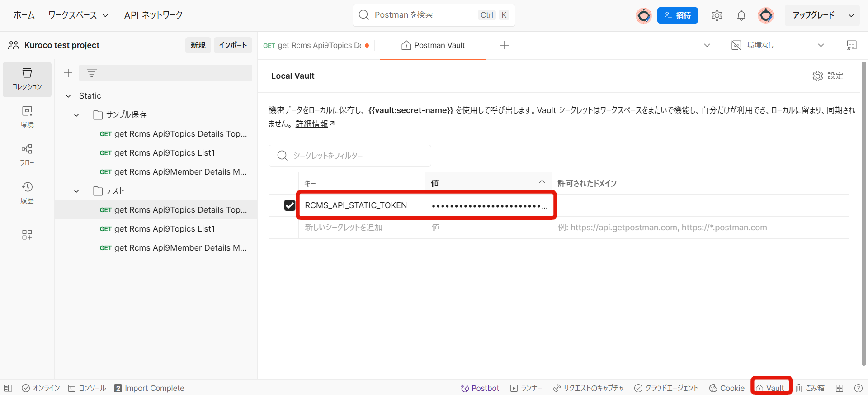Click the アップグレード button
868x395 pixels.
point(813,15)
